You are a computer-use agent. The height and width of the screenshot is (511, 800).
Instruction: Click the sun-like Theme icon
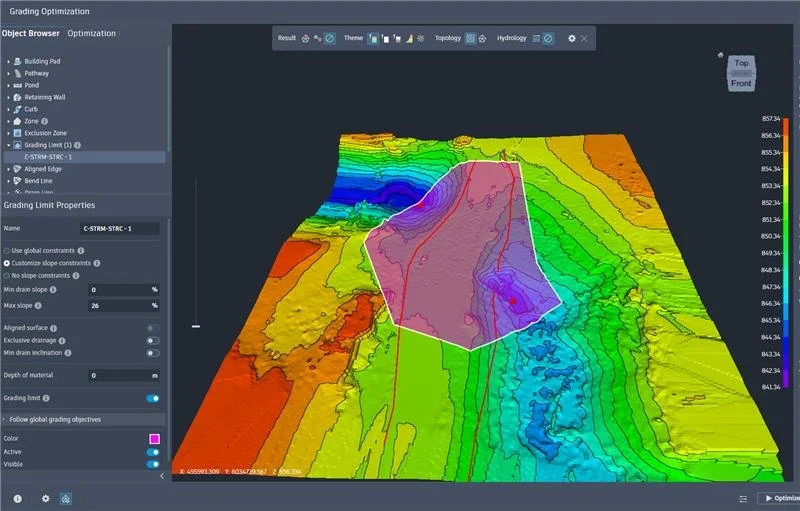click(420, 38)
